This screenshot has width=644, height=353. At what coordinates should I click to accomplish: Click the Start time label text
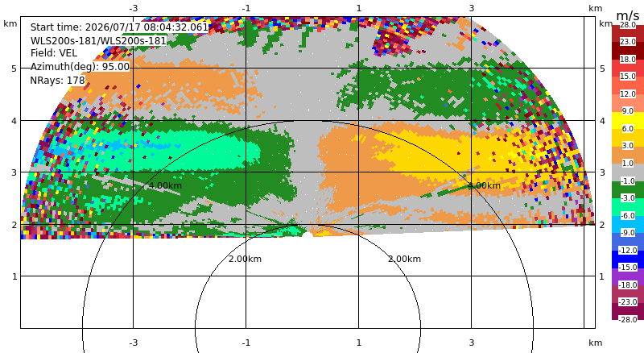(119, 27)
